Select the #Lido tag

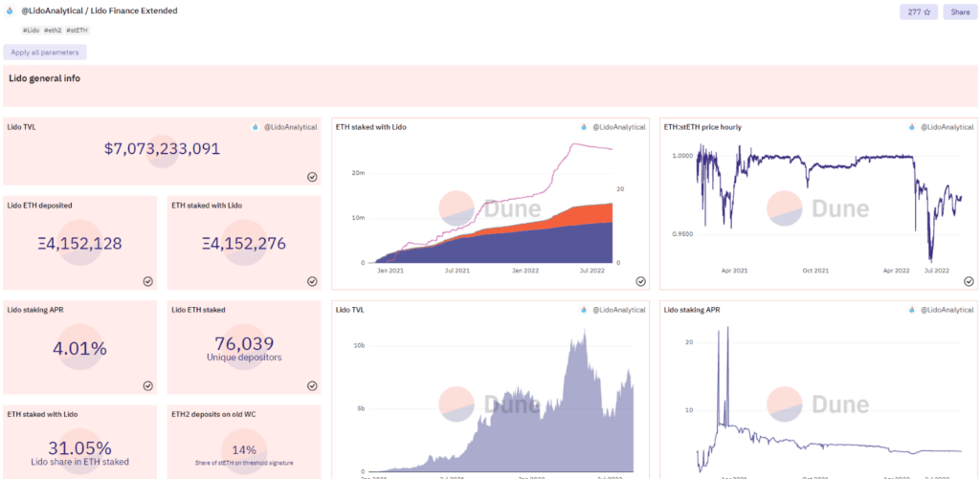(x=31, y=30)
